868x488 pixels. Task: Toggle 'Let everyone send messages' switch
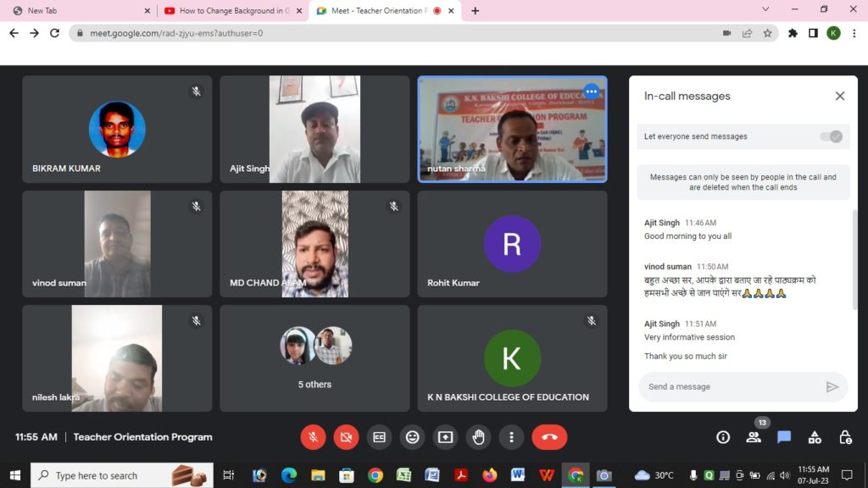click(x=830, y=136)
